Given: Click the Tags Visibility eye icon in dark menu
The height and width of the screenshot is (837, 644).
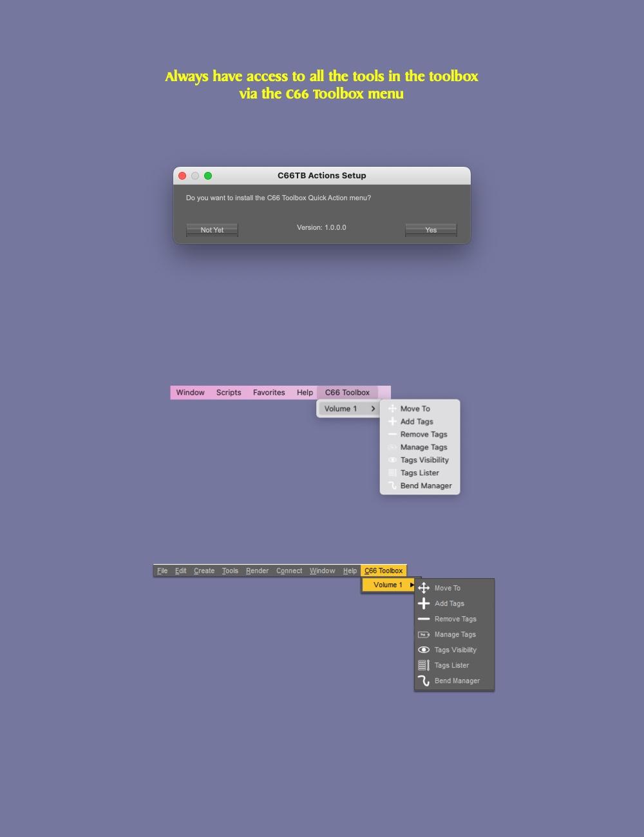Looking at the screenshot, I should [x=424, y=650].
